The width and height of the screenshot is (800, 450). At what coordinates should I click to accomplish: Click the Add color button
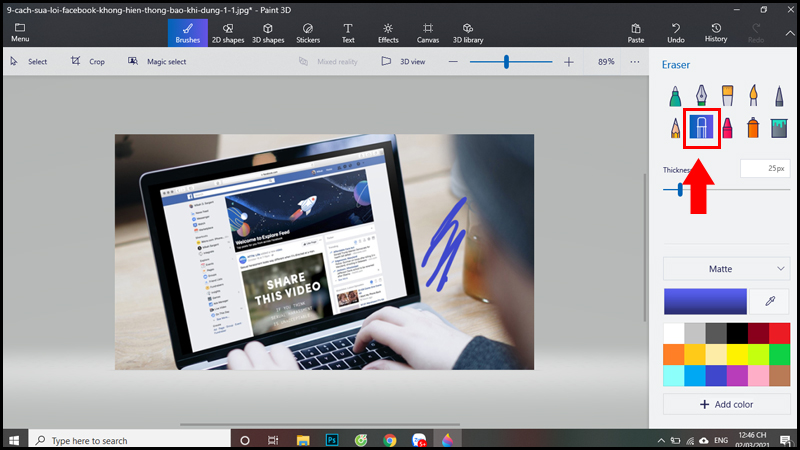[x=727, y=404]
